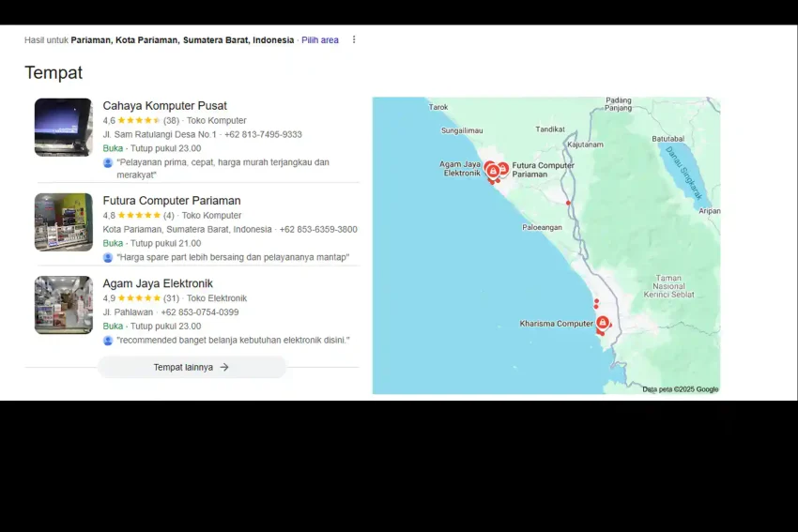Click the star rating of Futura Computer Pariaman
798x532 pixels.
click(x=139, y=215)
